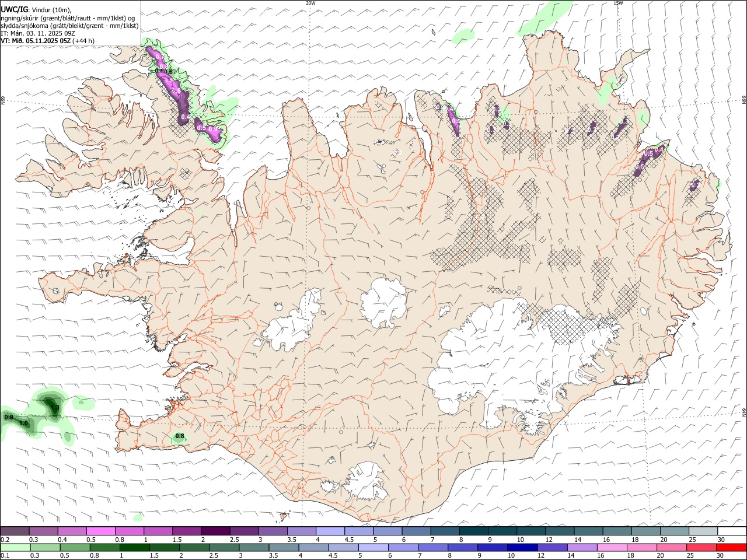The height and width of the screenshot is (560, 747).
Task: Click the palest green 0.1 rain-scale swatch
Action: pos(15,548)
